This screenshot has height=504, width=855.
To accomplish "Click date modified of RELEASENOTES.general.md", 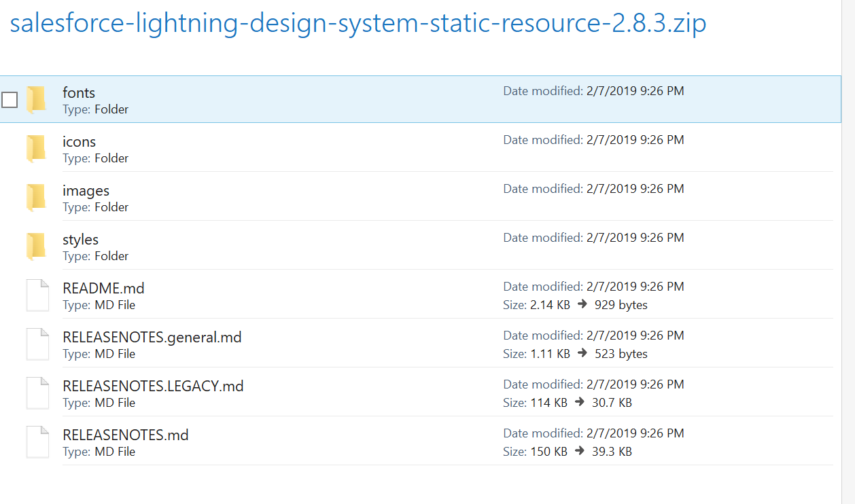I will pyautogui.click(x=594, y=336).
